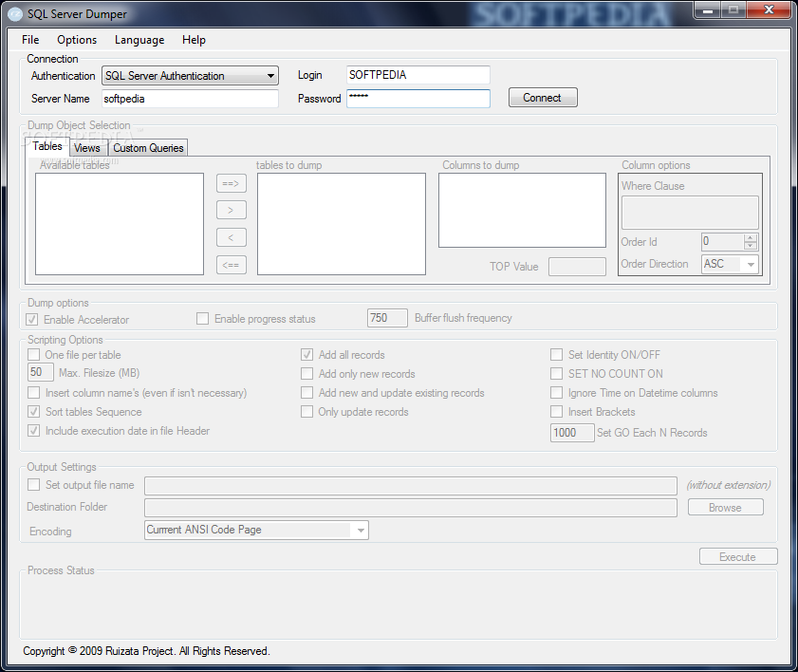Click the Connect button

(x=543, y=98)
